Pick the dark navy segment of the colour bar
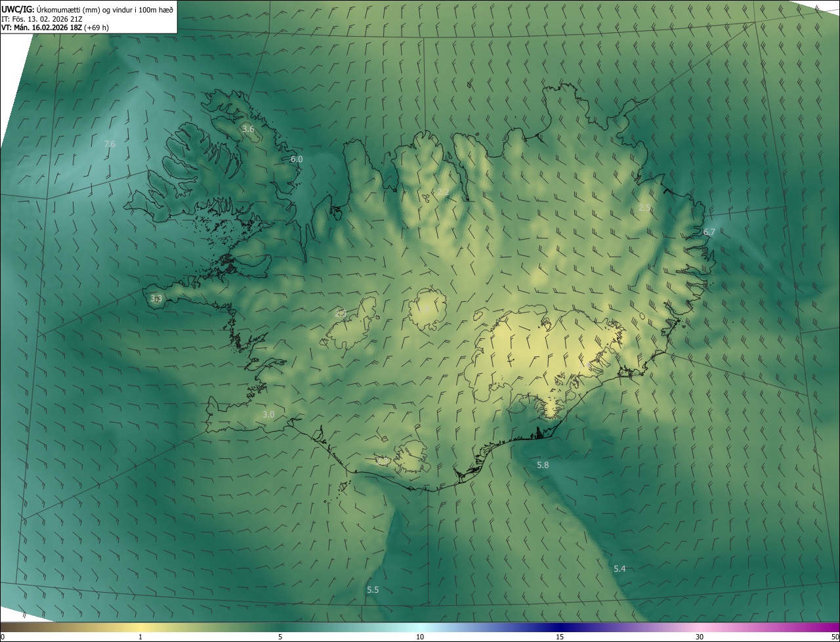The width and height of the screenshot is (840, 642). [x=560, y=627]
